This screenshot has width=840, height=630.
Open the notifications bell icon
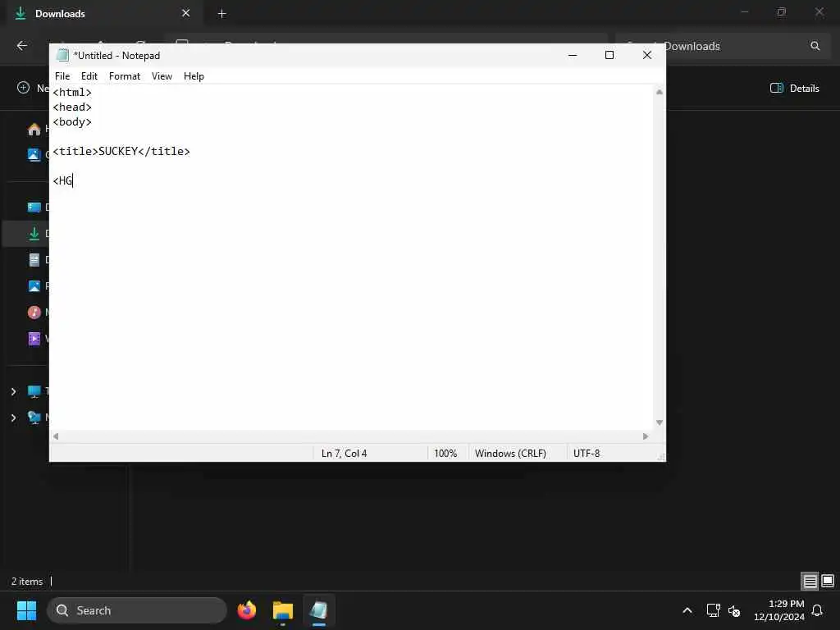coord(817,610)
